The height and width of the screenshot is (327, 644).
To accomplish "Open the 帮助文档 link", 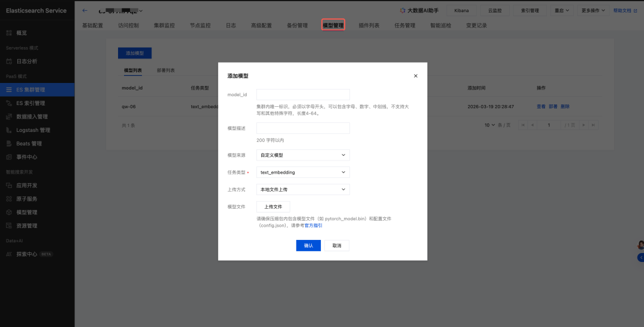I will [x=624, y=11].
